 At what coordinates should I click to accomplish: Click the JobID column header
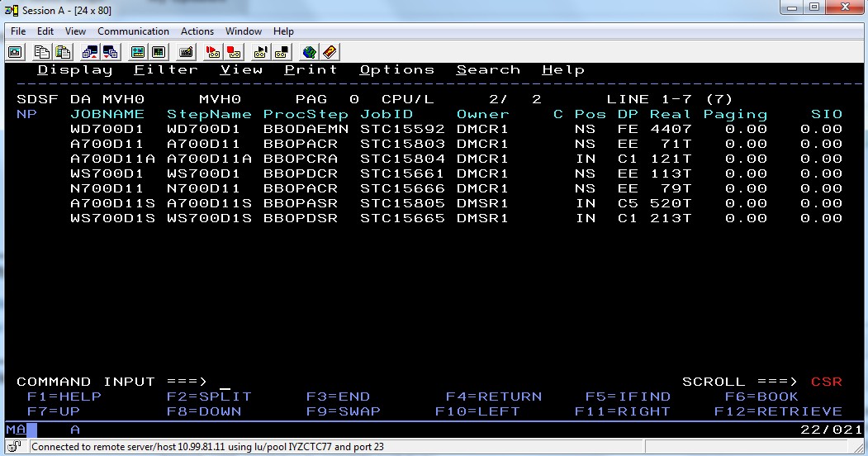click(387, 115)
